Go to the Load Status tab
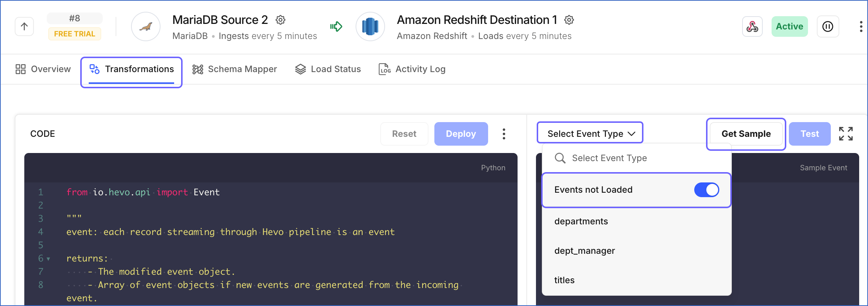This screenshot has width=868, height=306. pyautogui.click(x=328, y=69)
